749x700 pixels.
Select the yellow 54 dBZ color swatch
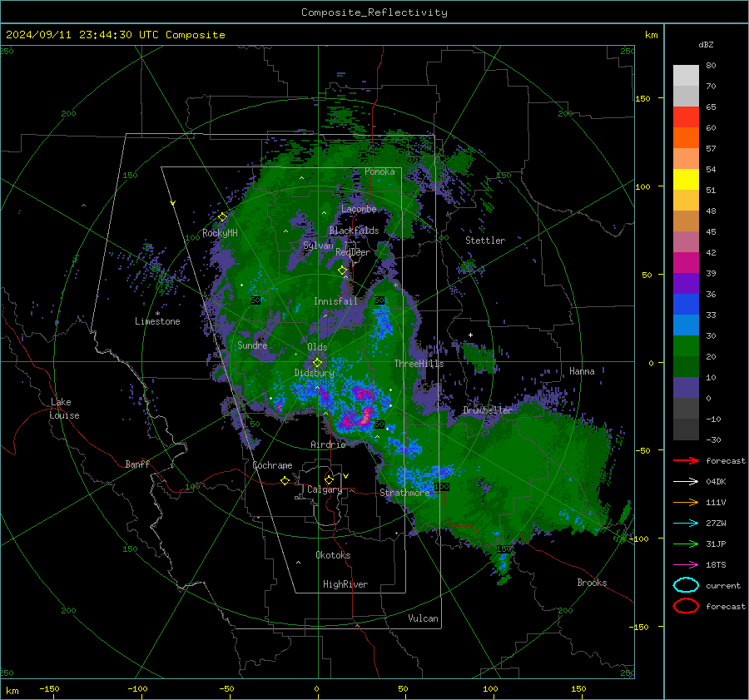pyautogui.click(x=686, y=179)
